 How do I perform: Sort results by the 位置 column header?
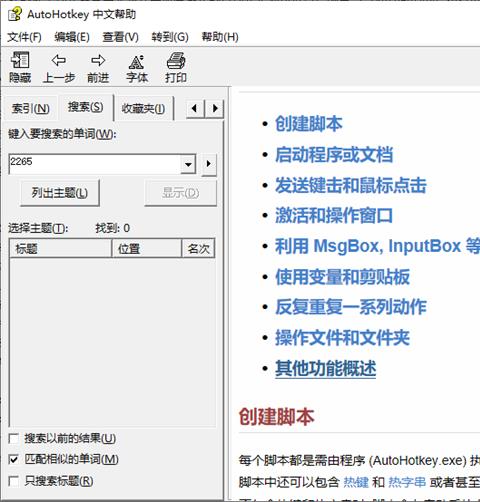coord(146,248)
